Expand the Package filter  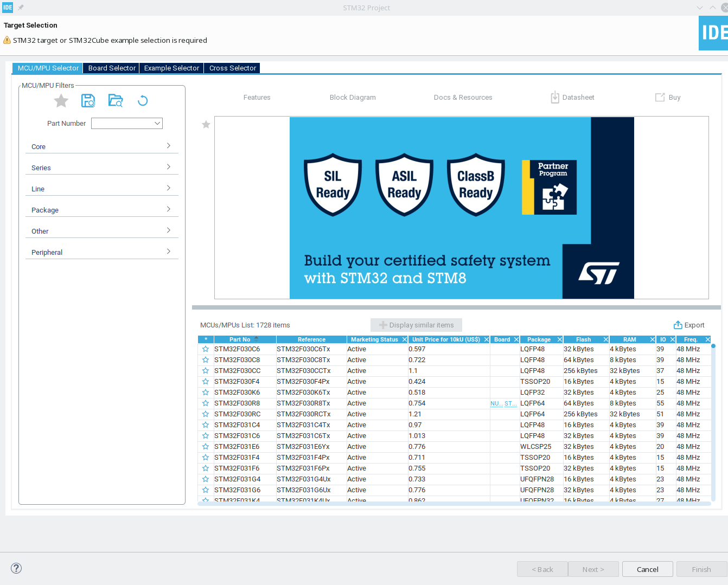coord(102,210)
